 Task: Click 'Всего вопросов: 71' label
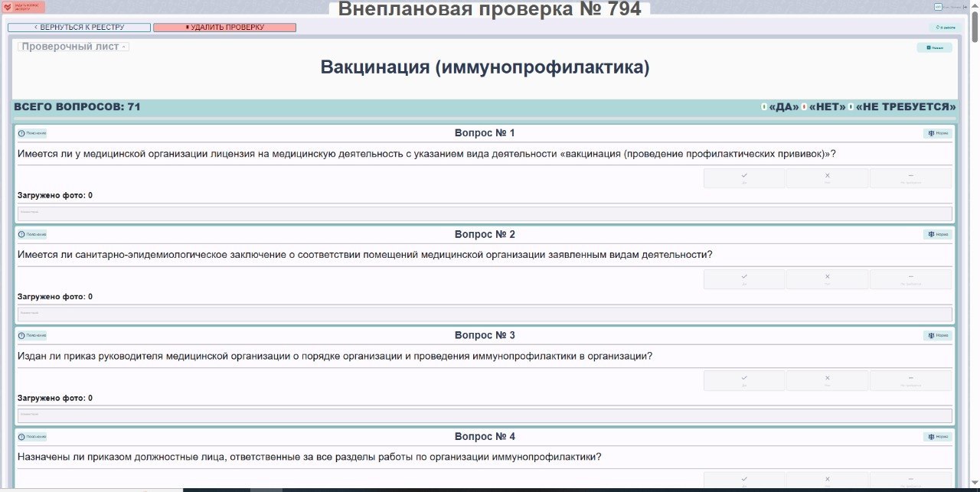[x=77, y=107]
